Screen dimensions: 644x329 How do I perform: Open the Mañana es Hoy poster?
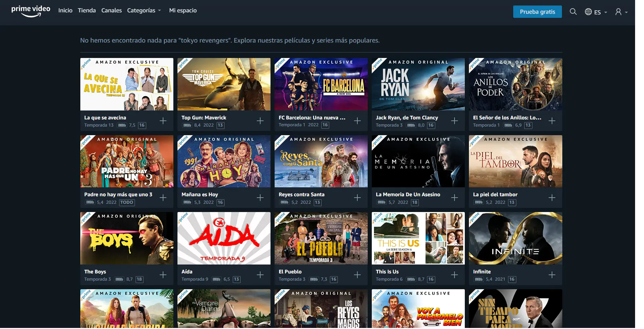[x=224, y=161]
